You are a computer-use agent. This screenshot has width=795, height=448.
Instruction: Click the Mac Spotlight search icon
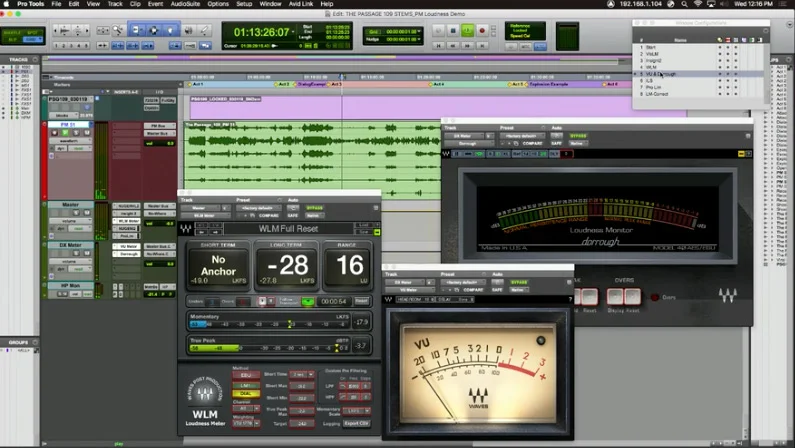(x=684, y=4)
